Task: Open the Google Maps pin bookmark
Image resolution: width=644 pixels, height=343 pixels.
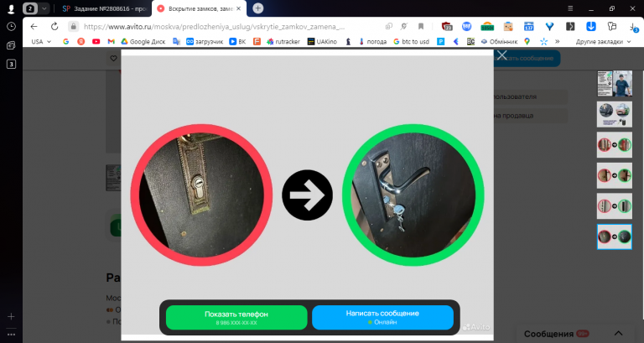Action: 527,41
